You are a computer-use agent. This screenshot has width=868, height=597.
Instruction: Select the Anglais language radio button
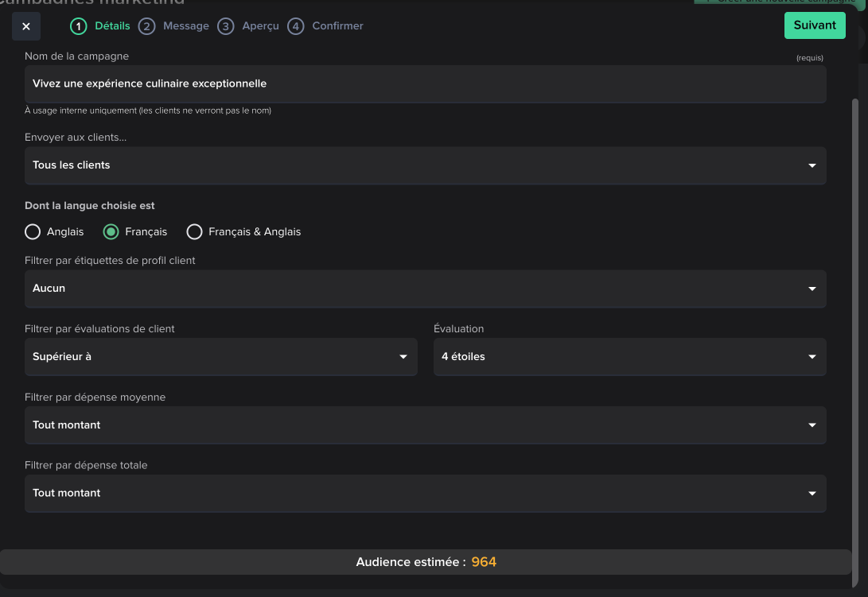coord(33,232)
